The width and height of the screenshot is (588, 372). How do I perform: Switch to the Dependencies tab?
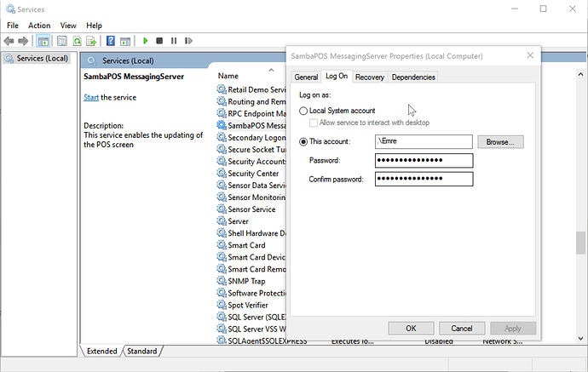point(413,77)
